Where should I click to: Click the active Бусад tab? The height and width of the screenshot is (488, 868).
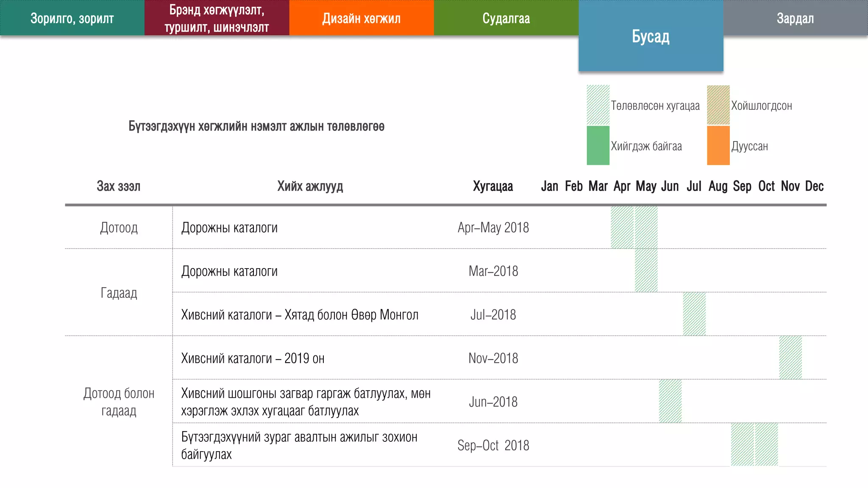pyautogui.click(x=651, y=37)
